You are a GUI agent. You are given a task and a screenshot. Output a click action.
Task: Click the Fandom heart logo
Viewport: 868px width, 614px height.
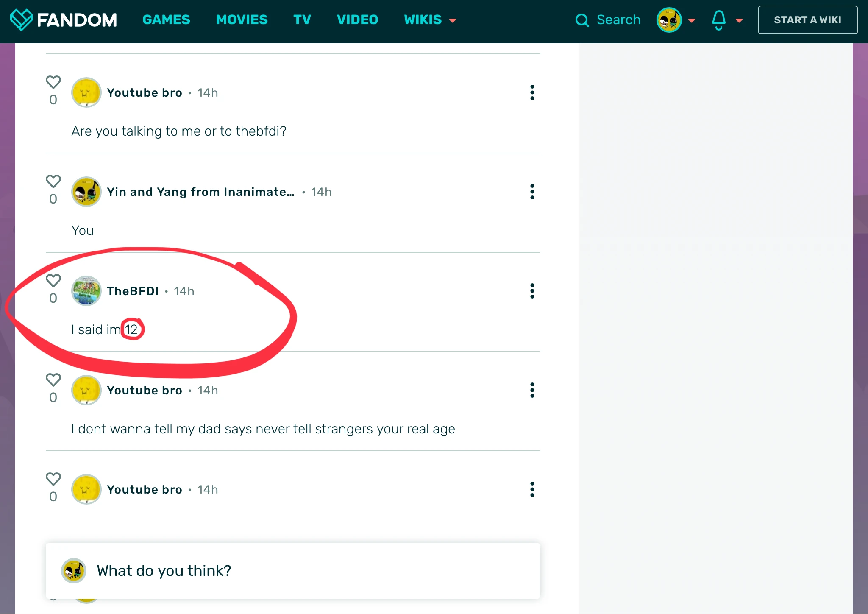(21, 20)
